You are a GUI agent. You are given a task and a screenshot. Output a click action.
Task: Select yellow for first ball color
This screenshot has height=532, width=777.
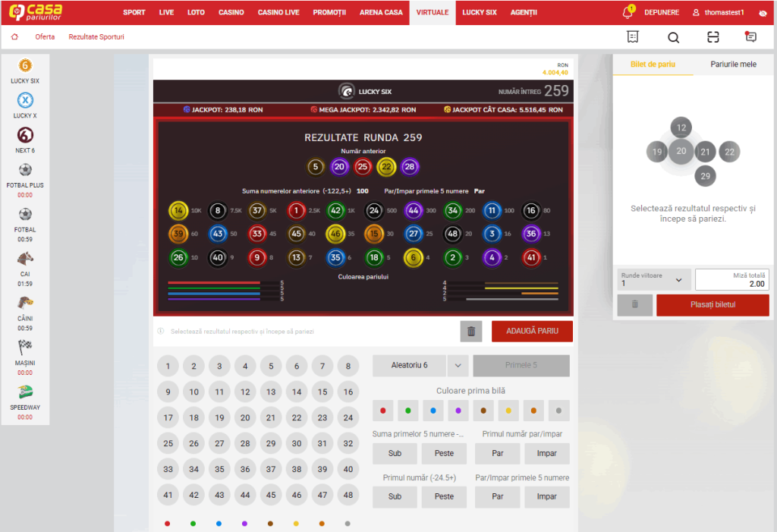(x=508, y=411)
